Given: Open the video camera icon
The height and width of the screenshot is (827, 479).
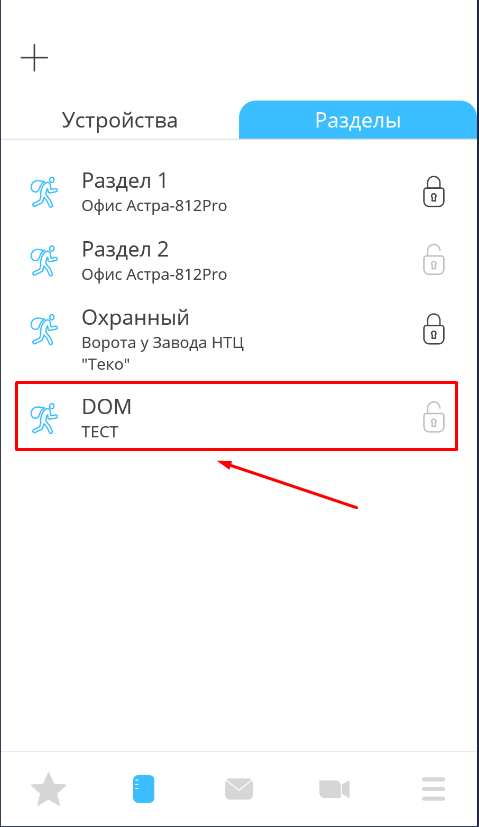Looking at the screenshot, I should click(334, 790).
